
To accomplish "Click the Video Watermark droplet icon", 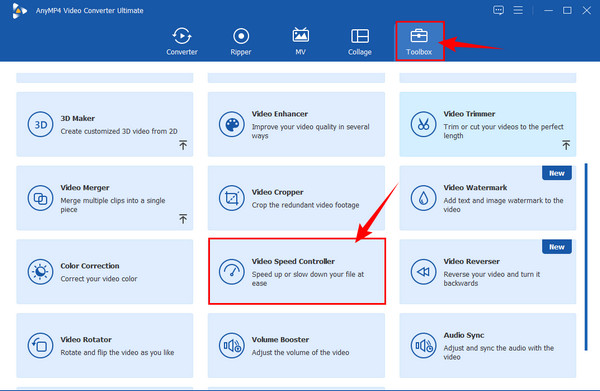I will pyautogui.click(x=423, y=198).
